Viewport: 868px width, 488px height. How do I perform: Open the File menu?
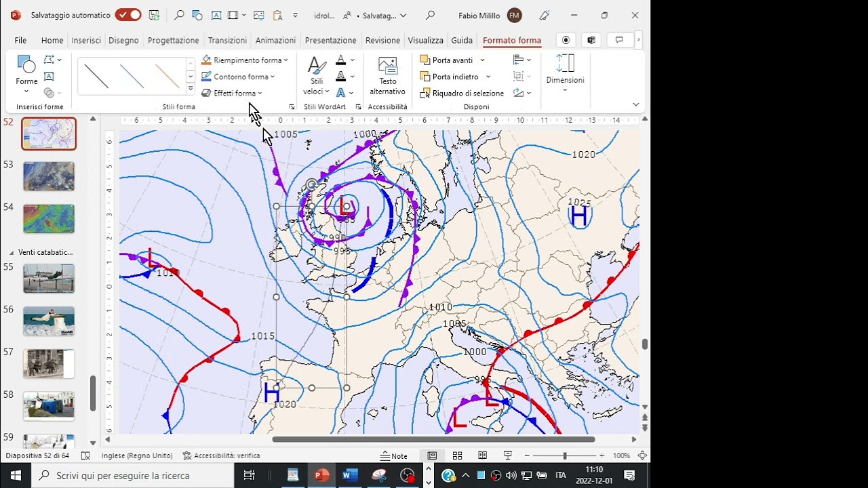click(20, 40)
